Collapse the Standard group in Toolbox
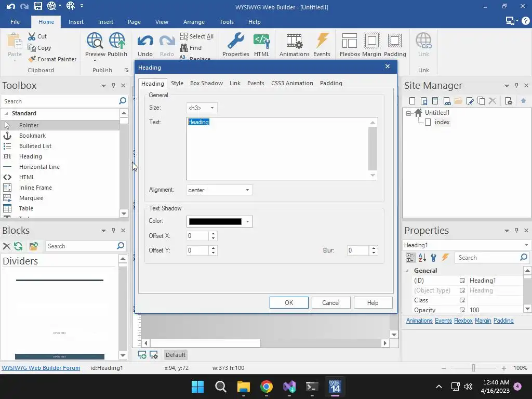This screenshot has width=532, height=399. (6, 113)
